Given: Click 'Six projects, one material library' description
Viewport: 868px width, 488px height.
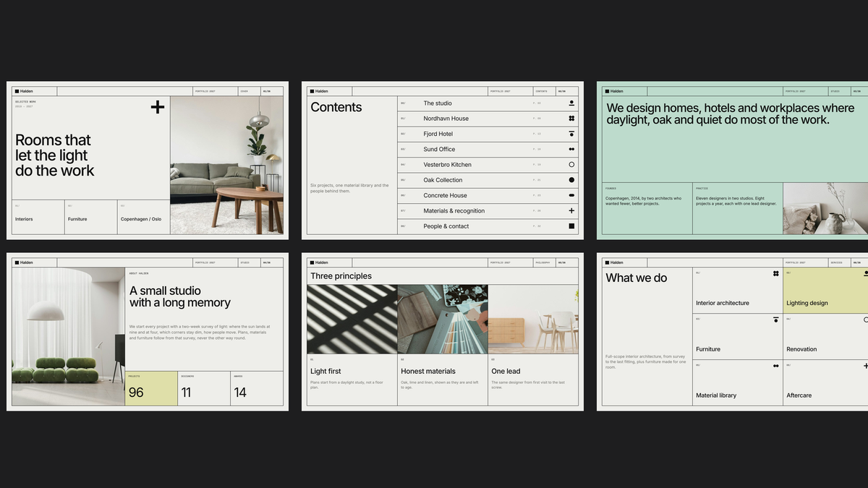Looking at the screenshot, I should 349,188.
